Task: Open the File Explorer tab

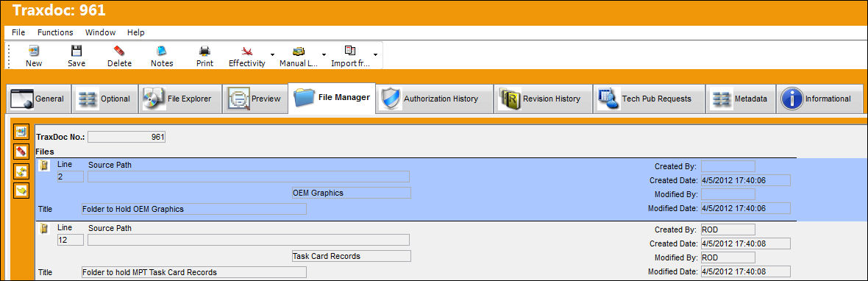Action: (179, 99)
